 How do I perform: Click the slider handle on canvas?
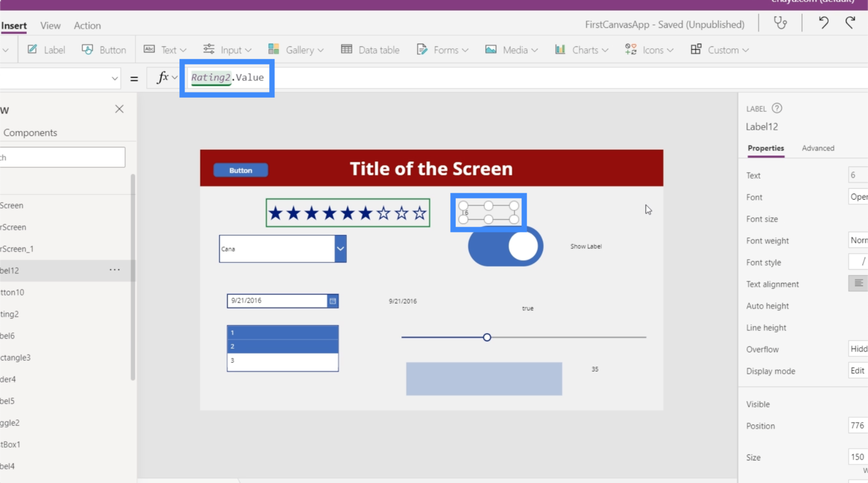tap(487, 337)
